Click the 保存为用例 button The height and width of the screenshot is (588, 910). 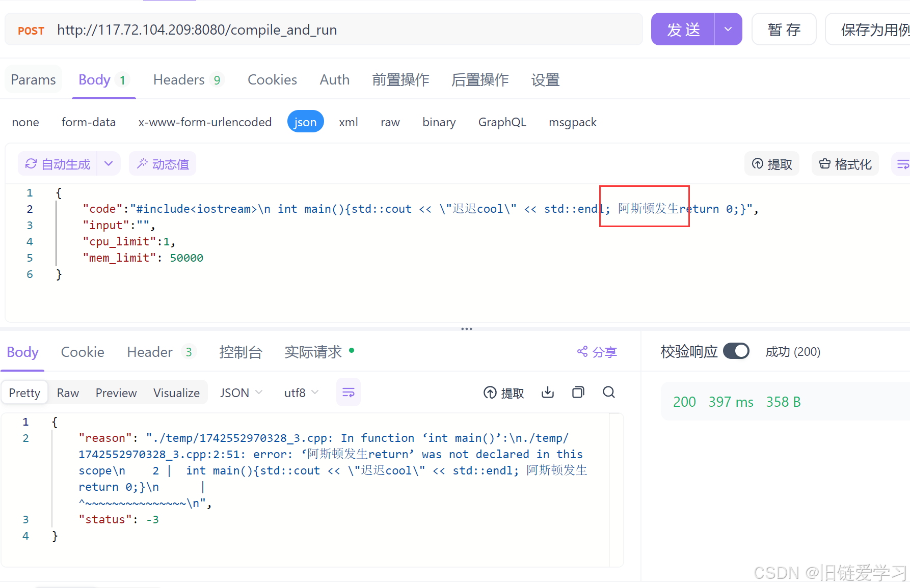click(872, 30)
